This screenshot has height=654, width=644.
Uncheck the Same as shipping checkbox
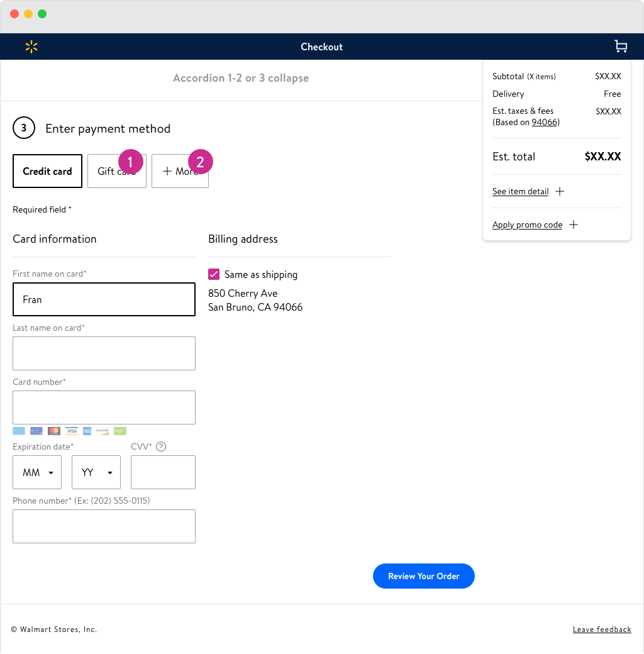tap(214, 274)
